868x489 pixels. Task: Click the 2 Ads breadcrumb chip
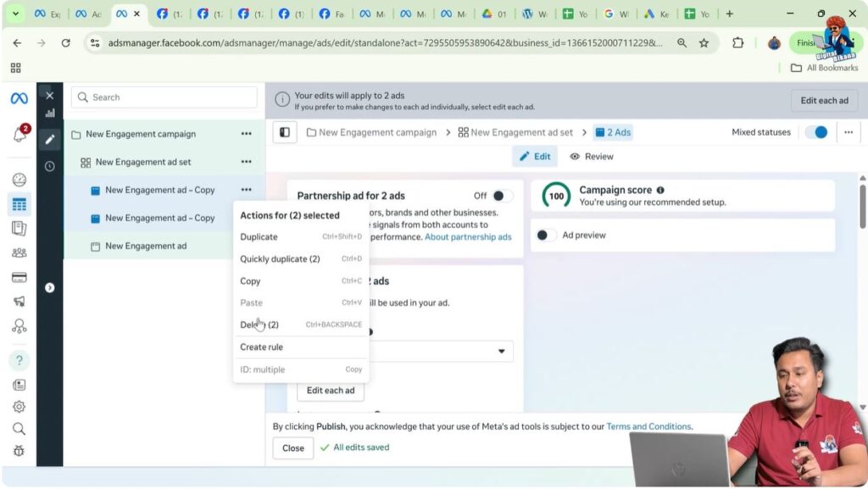613,132
